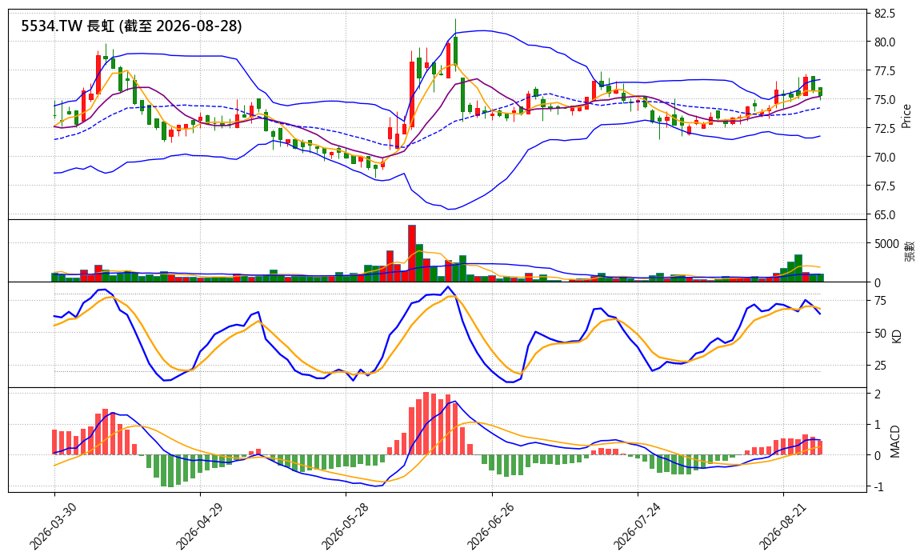
Task: Click the 82.5 price axis label
Action: [885, 14]
